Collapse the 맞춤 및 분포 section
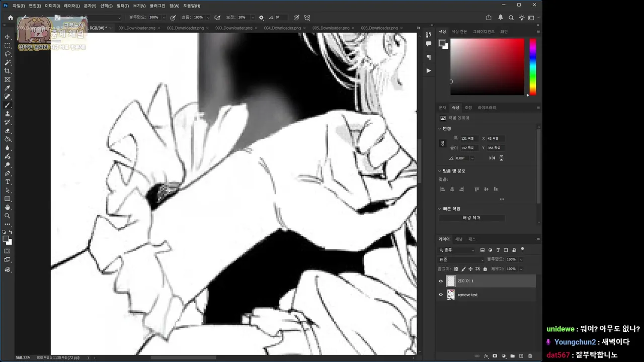 440,171
